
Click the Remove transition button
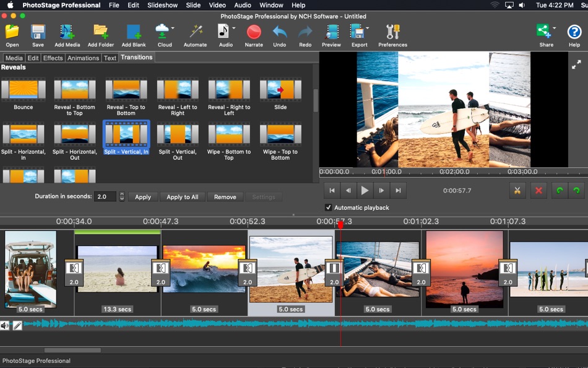pyautogui.click(x=225, y=197)
